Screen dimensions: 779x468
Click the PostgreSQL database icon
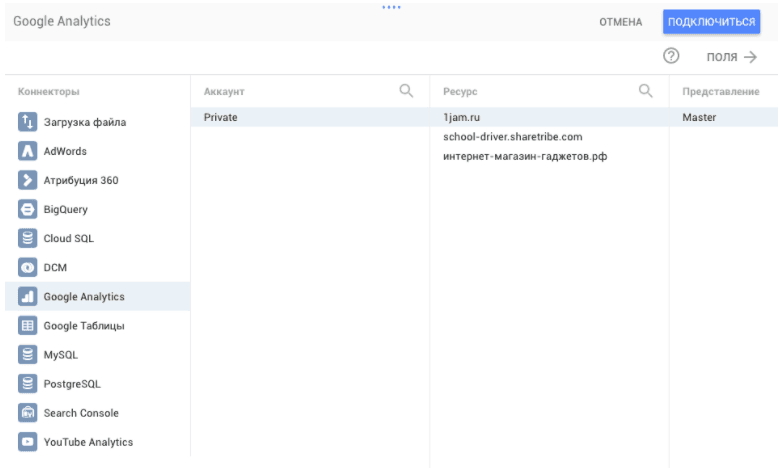(x=27, y=384)
